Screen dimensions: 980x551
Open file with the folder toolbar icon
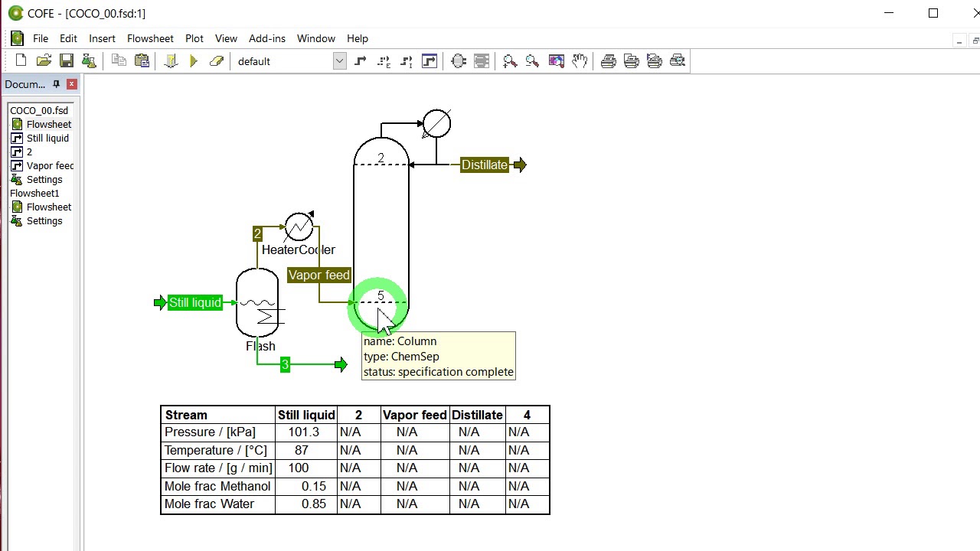(44, 61)
